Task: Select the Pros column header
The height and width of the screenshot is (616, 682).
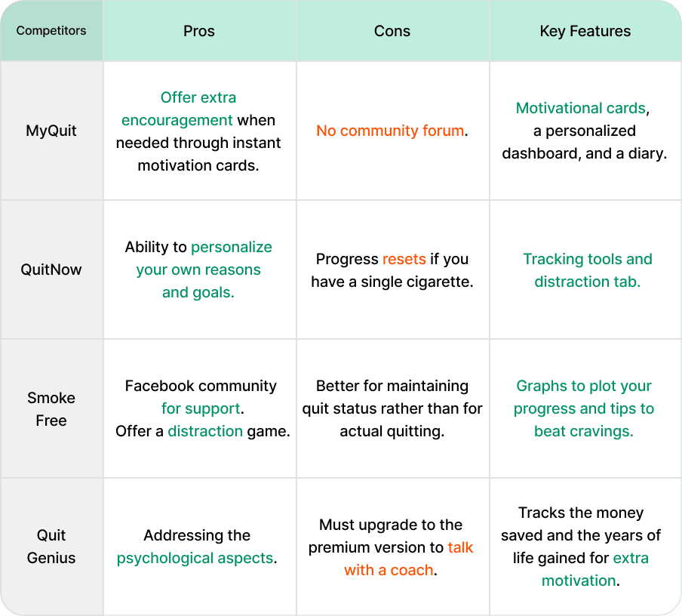Action: pos(198,31)
